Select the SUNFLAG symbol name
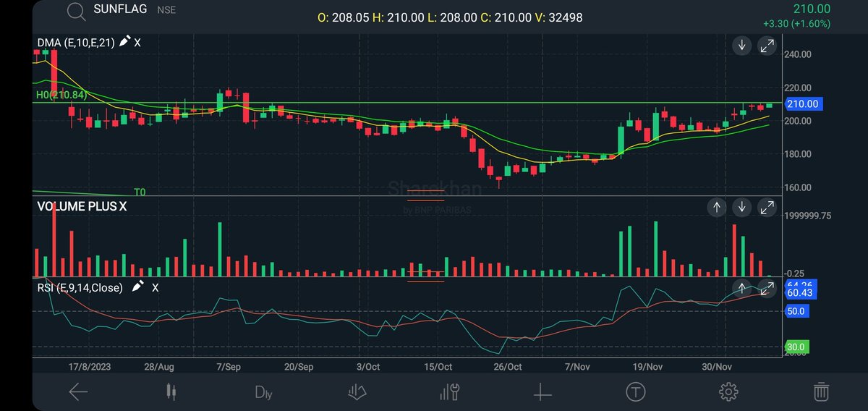868x411 pixels. [120, 9]
